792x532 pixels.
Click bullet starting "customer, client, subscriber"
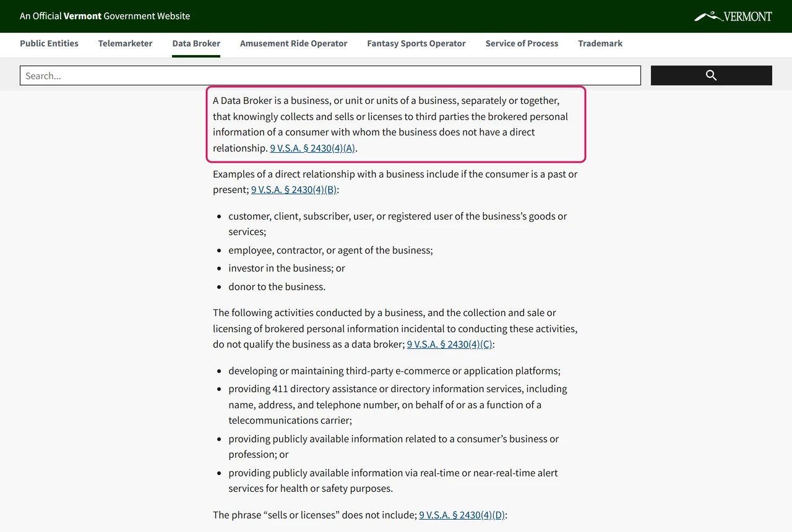[397, 224]
